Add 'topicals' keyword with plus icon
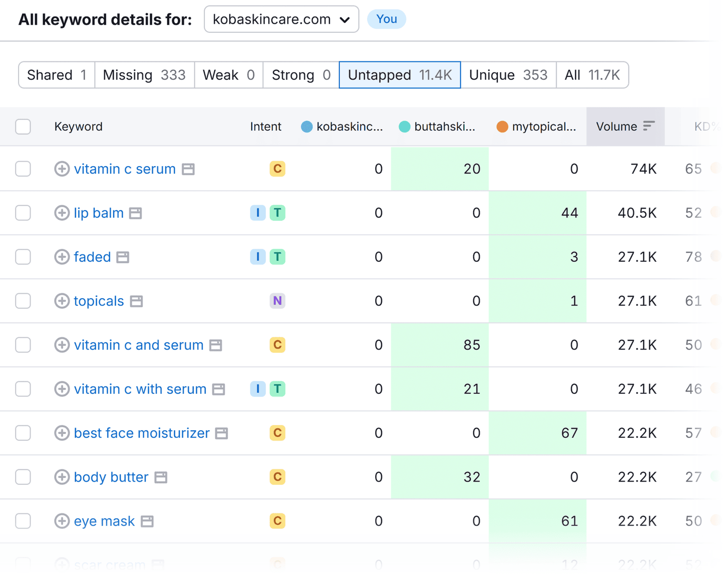Viewport: 728px width, 579px height. [62, 301]
